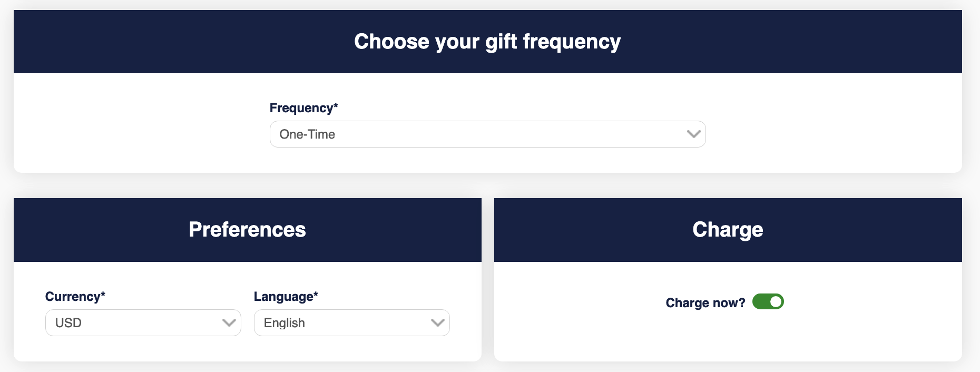Viewport: 980px width, 372px height.
Task: Open the Frequency dropdown
Action: point(487,134)
